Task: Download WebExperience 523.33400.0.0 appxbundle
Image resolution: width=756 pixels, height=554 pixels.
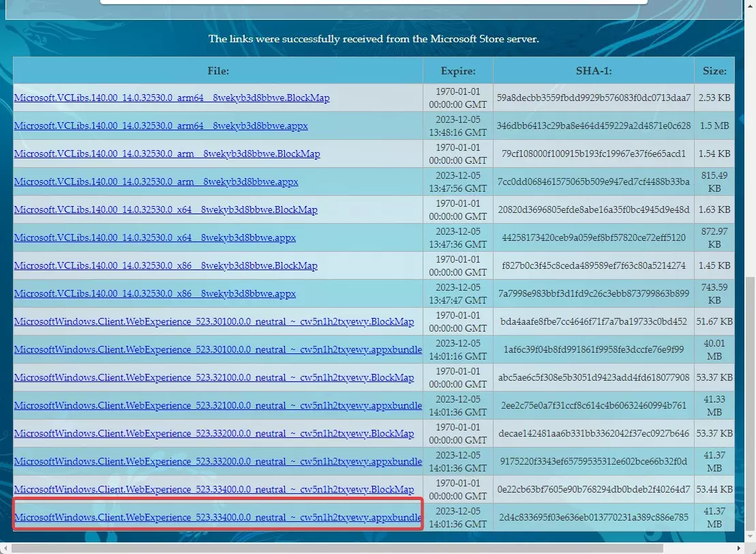Action: [218, 517]
